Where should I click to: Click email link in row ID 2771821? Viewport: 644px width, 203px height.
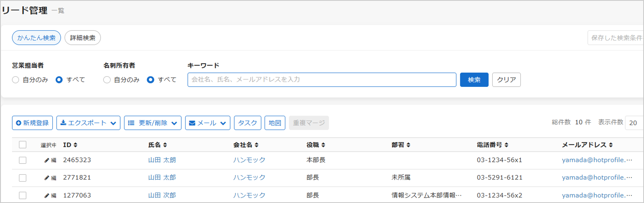click(x=597, y=178)
